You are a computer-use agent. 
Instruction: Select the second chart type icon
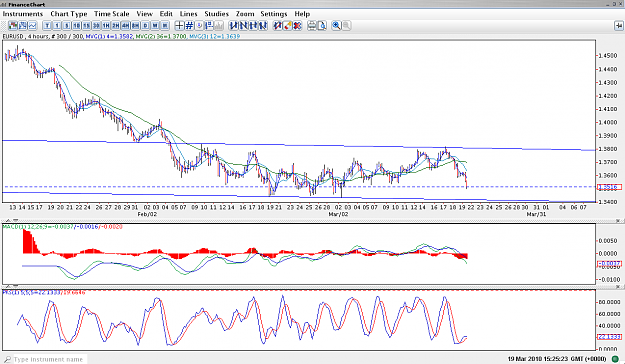(23, 26)
